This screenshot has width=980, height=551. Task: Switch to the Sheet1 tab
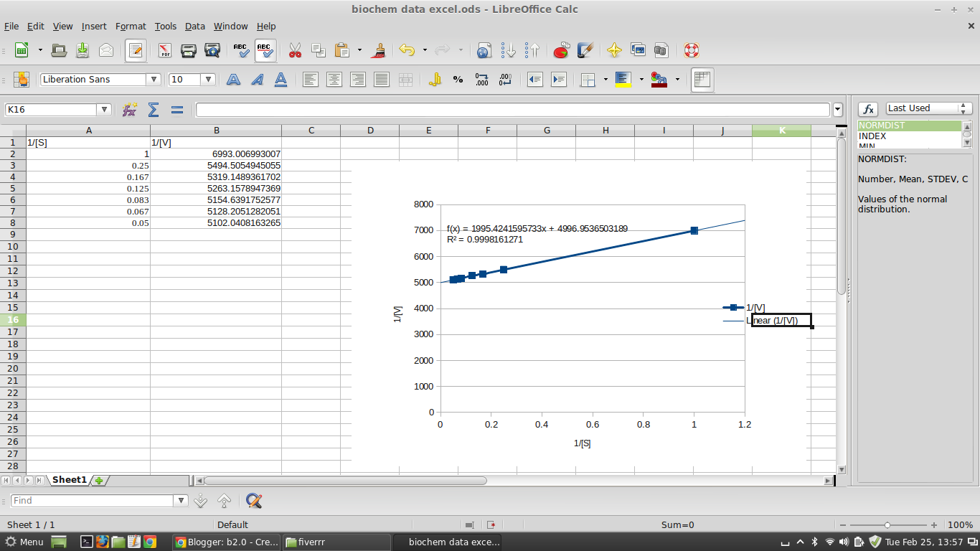tap(68, 479)
